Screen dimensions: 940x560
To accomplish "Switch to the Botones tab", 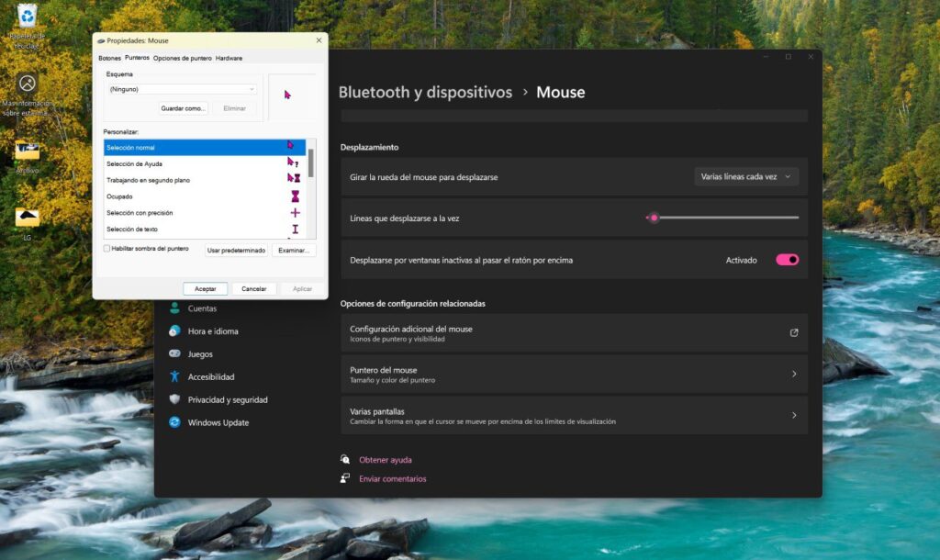I will [110, 58].
